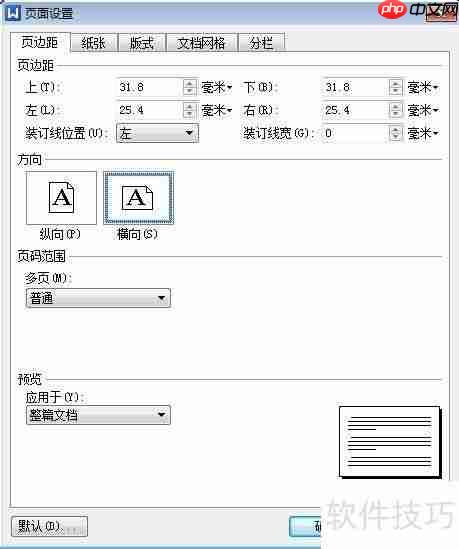Open the 文档网格 tab
The width and height of the screenshot is (459, 549).
click(201, 43)
